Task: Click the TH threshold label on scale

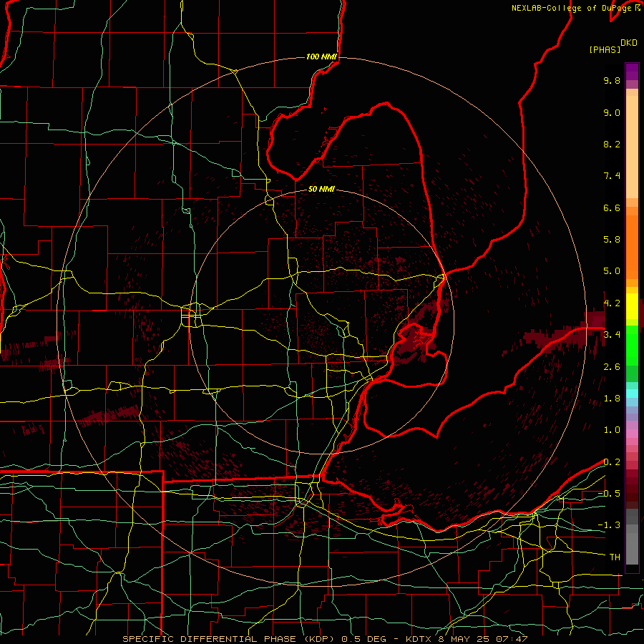Action: point(615,557)
